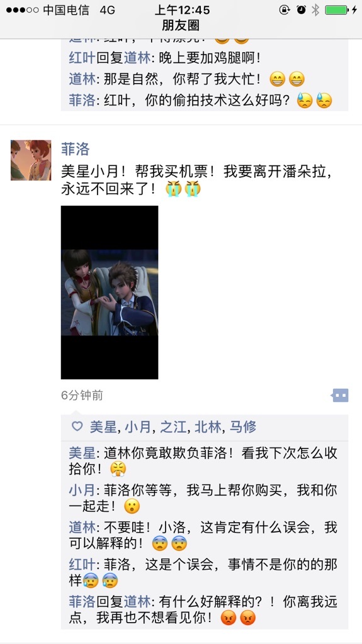This screenshot has height=644, width=362.
Task: Tap the 朋友圈 title in navigation bar
Action: [x=181, y=25]
